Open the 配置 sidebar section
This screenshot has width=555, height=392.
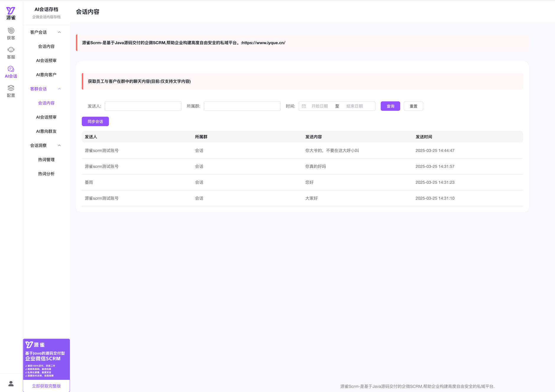click(11, 91)
